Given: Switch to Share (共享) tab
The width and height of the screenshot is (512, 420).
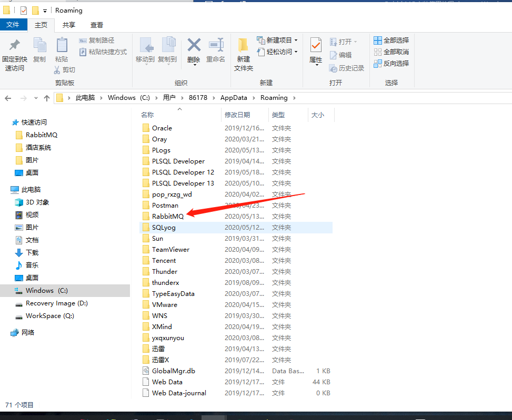Looking at the screenshot, I should (x=69, y=25).
